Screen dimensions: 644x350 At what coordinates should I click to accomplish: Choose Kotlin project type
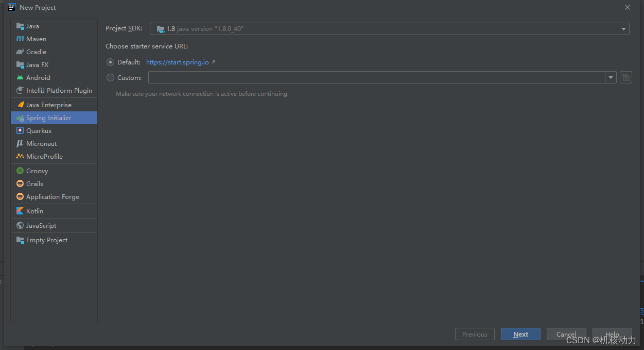click(x=54, y=211)
